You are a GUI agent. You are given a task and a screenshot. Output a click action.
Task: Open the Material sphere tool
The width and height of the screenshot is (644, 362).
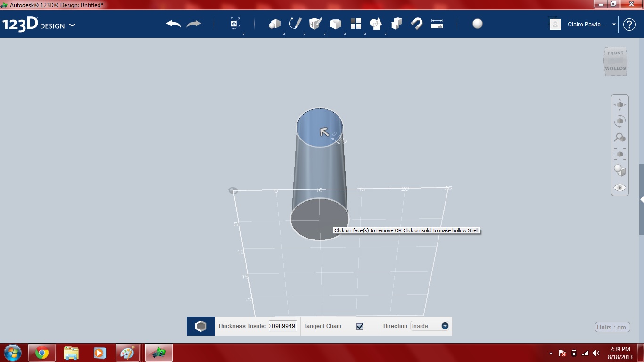pos(478,24)
